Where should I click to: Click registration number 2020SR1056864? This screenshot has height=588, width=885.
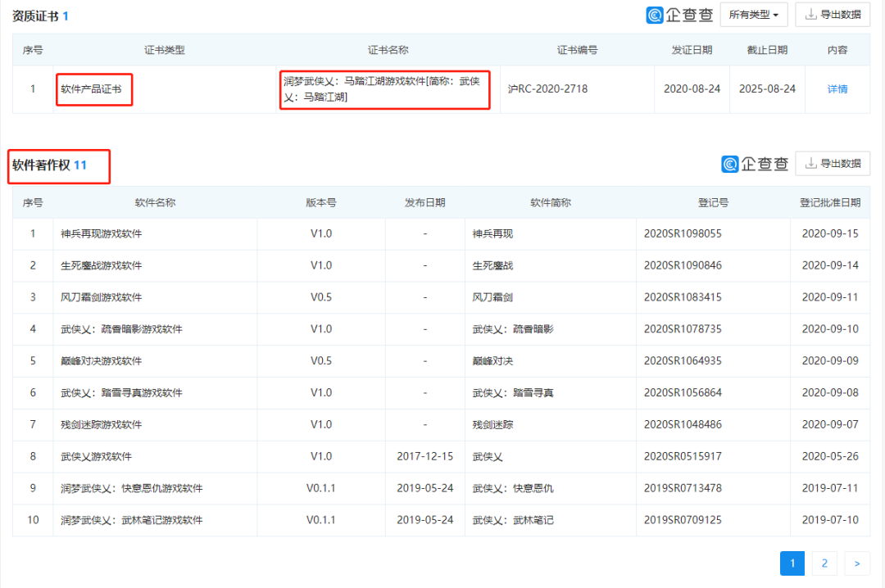tap(683, 393)
